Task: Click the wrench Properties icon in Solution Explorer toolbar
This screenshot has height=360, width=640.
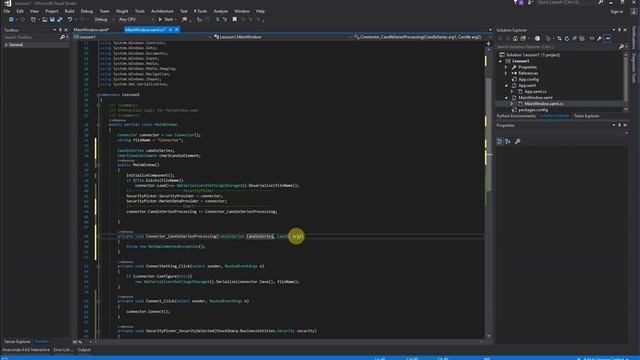Action: [599, 38]
